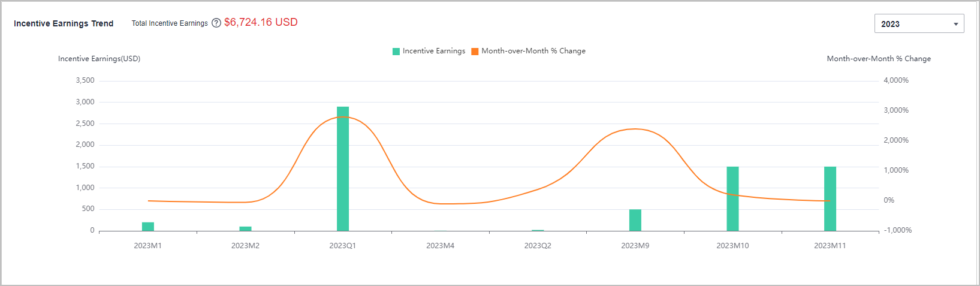
Task: Click the -1,000% right axis value
Action: tap(898, 230)
